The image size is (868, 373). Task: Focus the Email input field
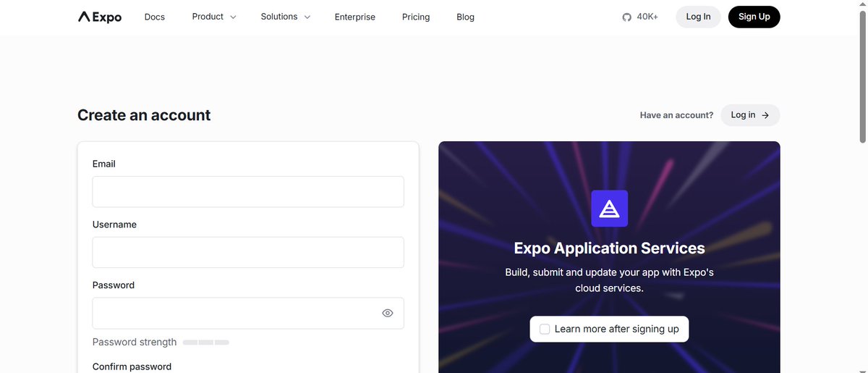click(248, 192)
